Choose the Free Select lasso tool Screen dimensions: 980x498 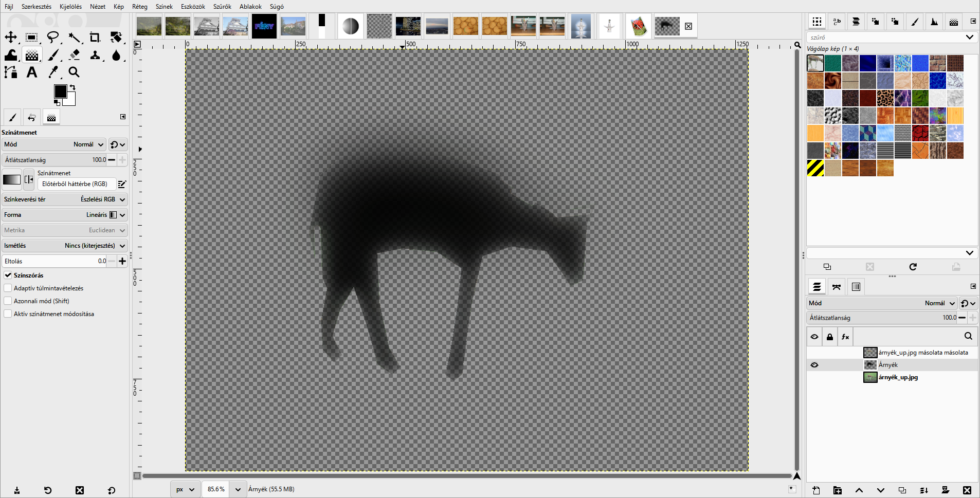(x=53, y=37)
